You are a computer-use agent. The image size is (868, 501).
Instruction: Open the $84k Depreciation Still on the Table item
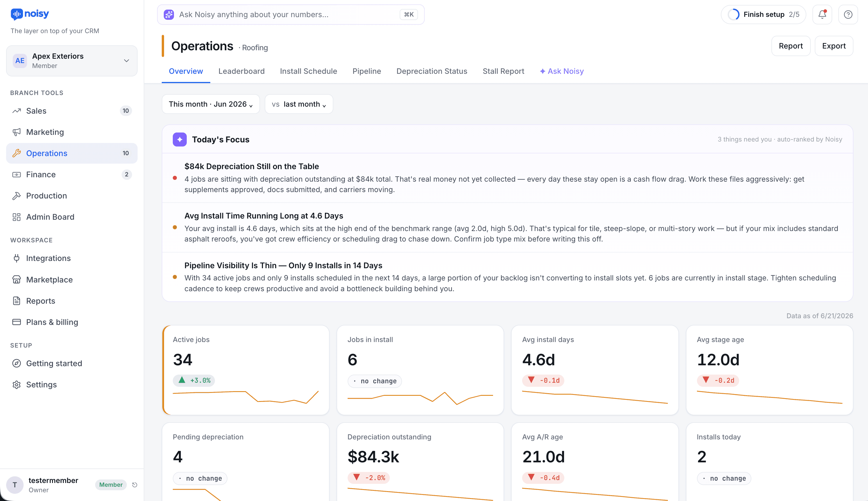(507, 178)
